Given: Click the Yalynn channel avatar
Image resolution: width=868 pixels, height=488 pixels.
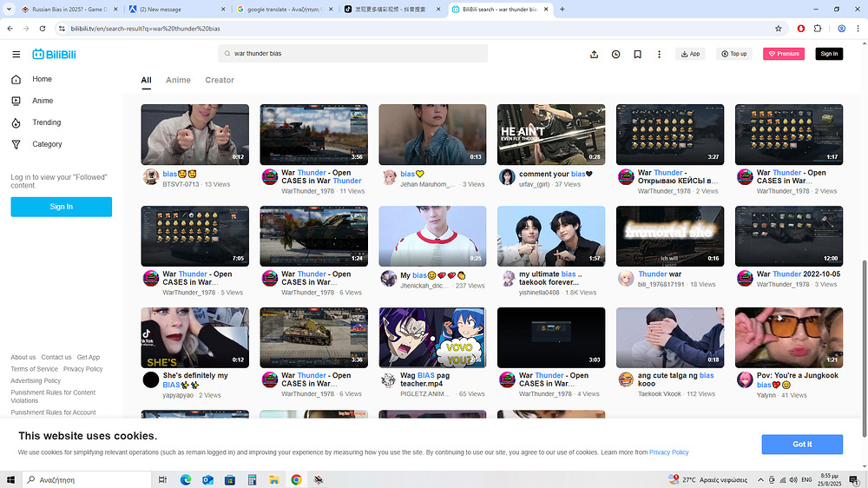Looking at the screenshot, I should 745,379.
